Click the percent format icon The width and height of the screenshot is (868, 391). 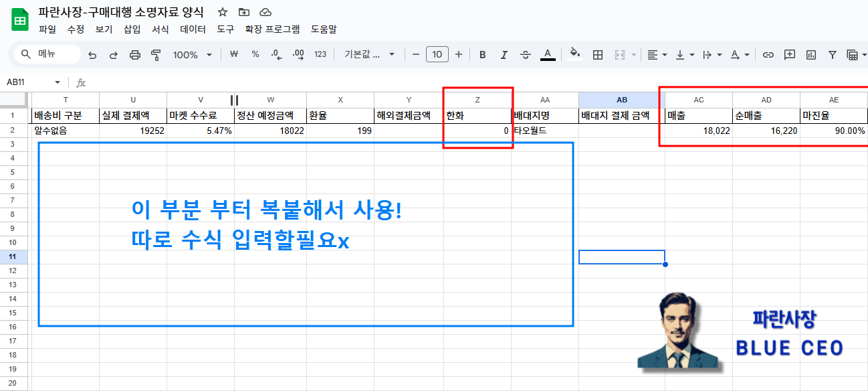[x=254, y=55]
